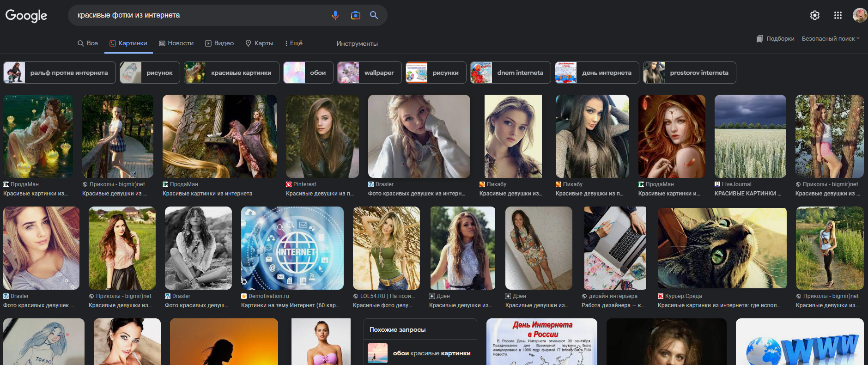Open the Tokyo sketch drawing thumbnail
The width and height of the screenshot is (868, 365).
click(44, 342)
